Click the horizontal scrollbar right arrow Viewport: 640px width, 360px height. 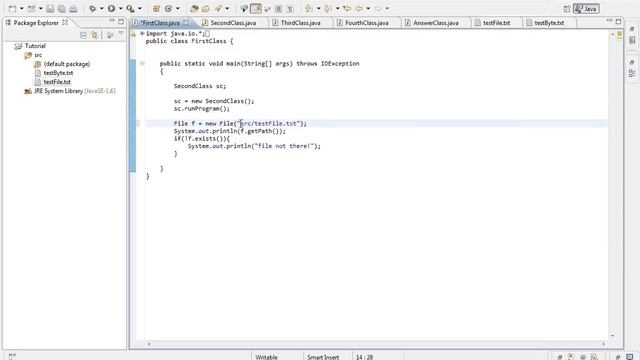604,344
